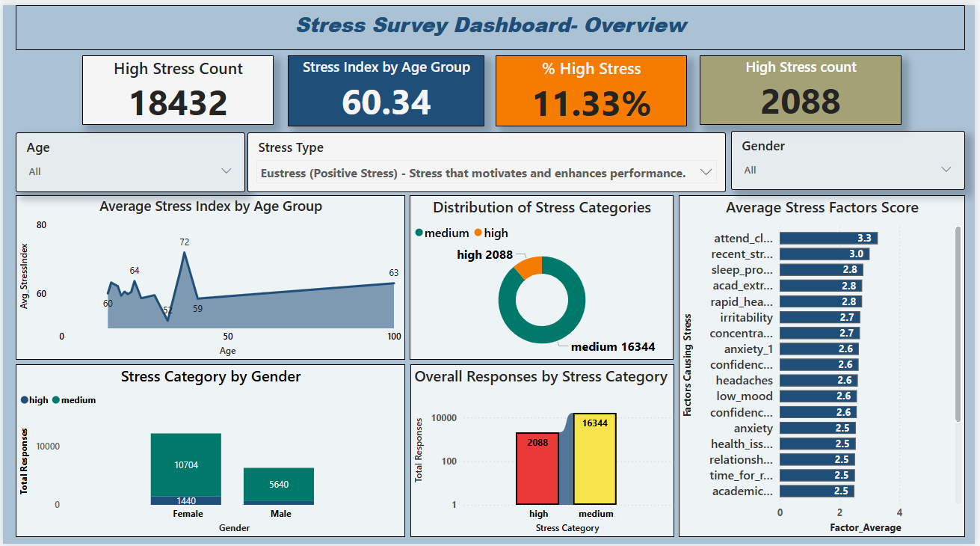Select the % High Stress orange card

[x=591, y=91]
